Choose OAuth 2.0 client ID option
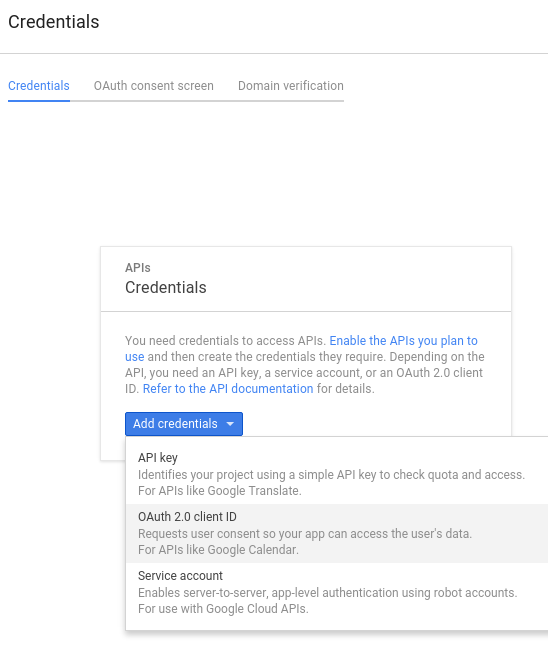548x645 pixels. pyautogui.click(x=187, y=517)
